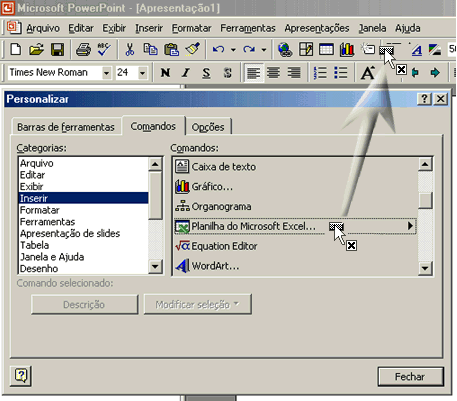Toggle center alignment button
Viewport: 457px width, 401px height.
[x=274, y=73]
